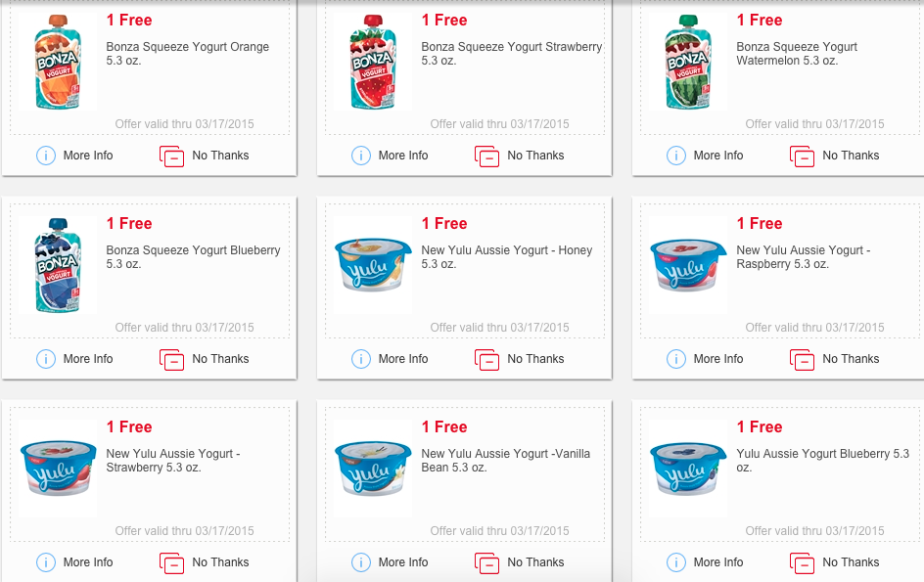This screenshot has width=924, height=582.
Task: Click info icon on Bonza Watermelon coupon
Action: point(676,156)
